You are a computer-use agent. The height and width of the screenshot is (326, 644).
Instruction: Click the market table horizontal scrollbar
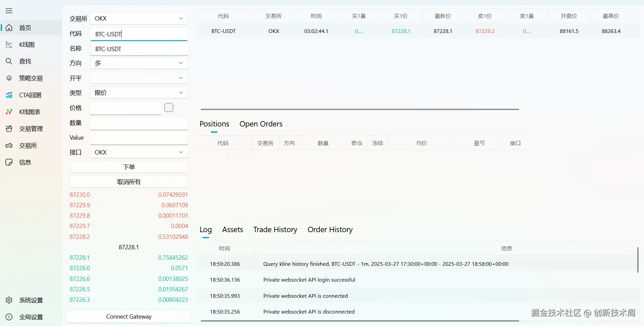360,109
